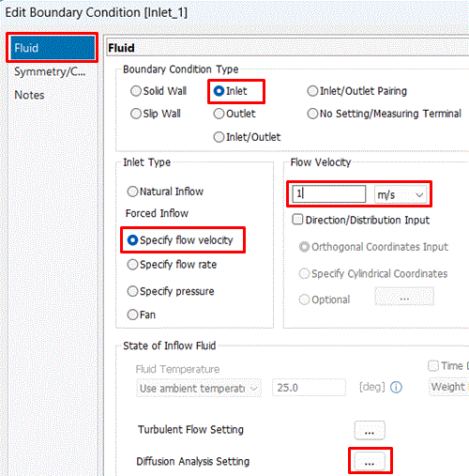Screen dimensions: 469x476
Task: Open the Notes sidebar item
Action: pos(29,95)
